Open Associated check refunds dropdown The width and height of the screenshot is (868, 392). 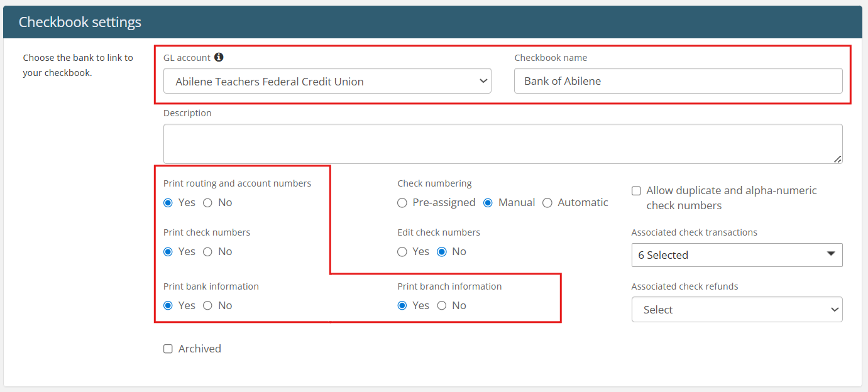click(x=737, y=310)
